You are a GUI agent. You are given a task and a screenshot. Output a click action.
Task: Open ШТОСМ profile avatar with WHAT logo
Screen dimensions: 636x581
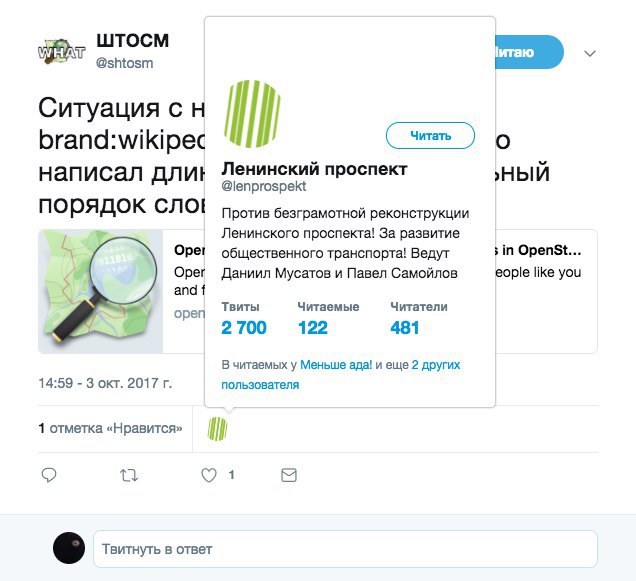(61, 52)
